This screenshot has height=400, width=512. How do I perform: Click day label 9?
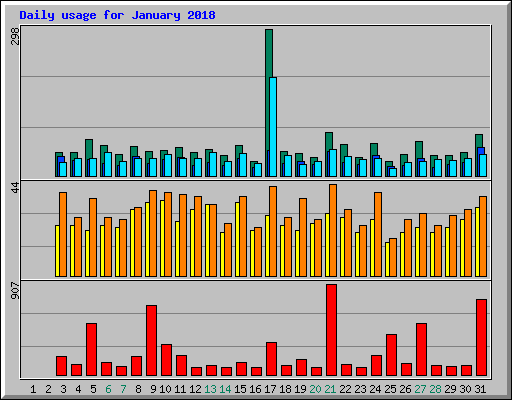(x=153, y=389)
